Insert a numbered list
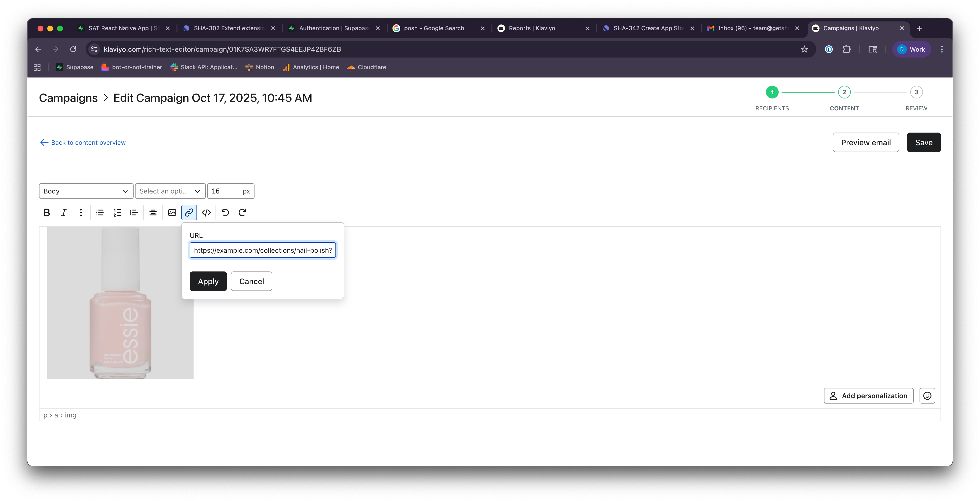980x502 pixels. (x=117, y=212)
